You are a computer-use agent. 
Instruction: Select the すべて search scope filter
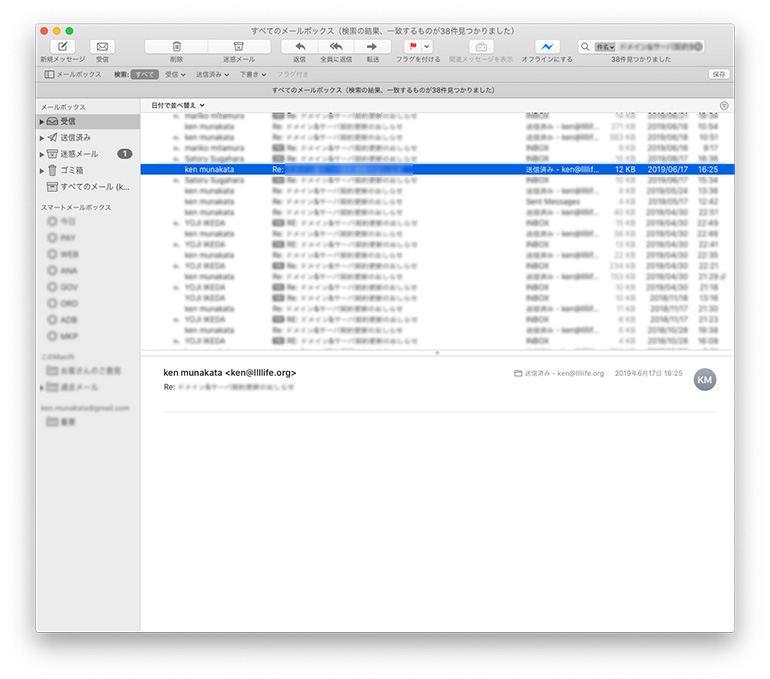coord(145,74)
